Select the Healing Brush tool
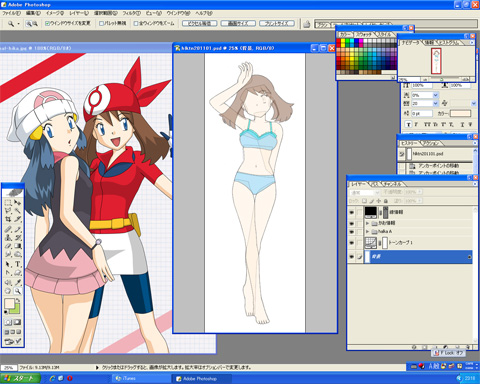480x384 pixels. click(8, 229)
